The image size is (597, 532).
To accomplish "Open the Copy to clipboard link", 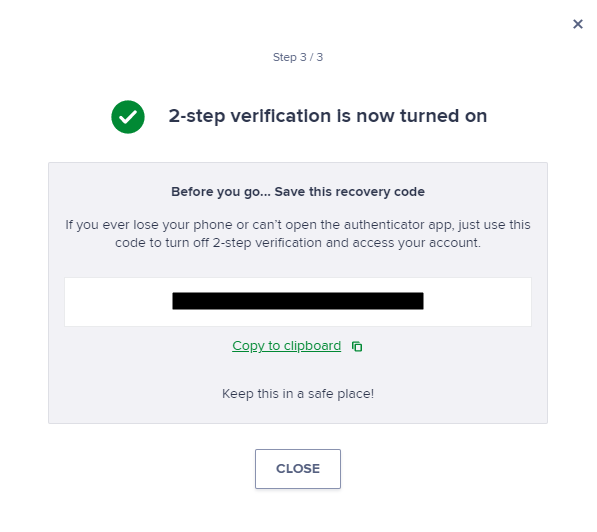I will tap(286, 346).
